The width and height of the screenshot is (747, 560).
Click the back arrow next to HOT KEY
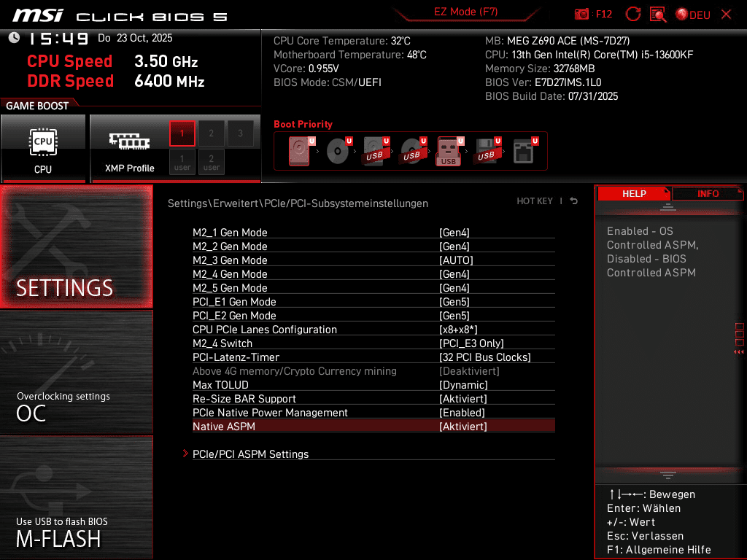[573, 201]
